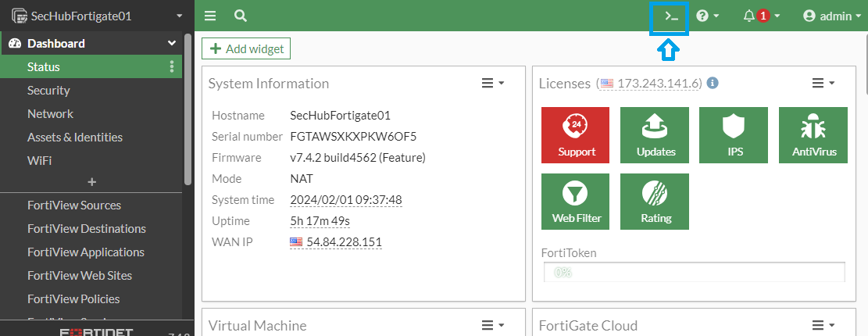Click the Virtual Machine title
Screen dimensions: 868x336
point(257,326)
